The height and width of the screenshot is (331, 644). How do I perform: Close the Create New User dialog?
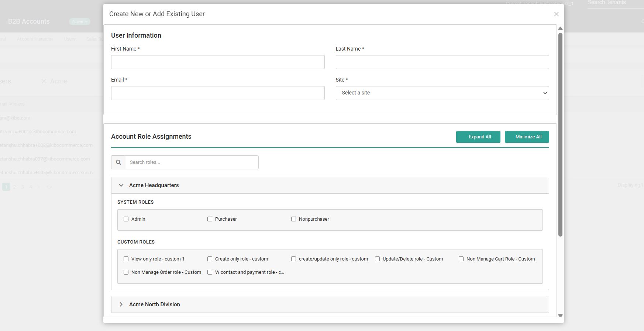(556, 14)
